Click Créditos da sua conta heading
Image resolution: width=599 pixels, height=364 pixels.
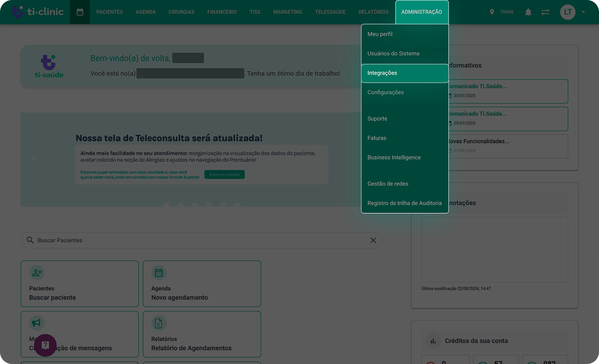(476, 341)
